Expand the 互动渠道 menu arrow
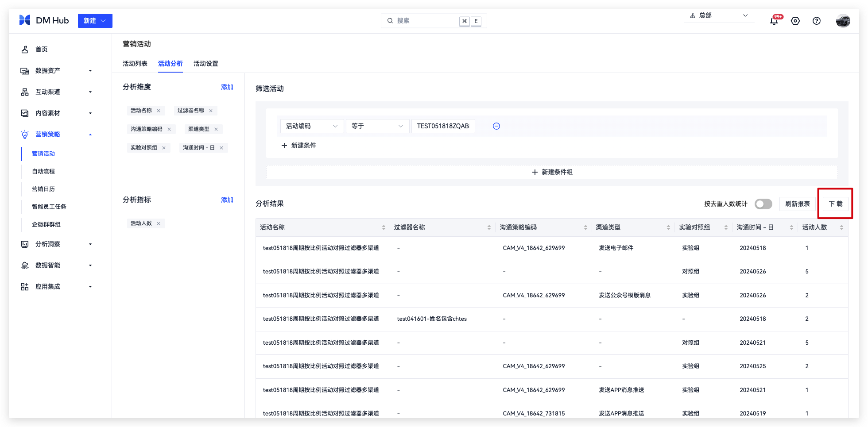The width and height of the screenshot is (868, 427). point(90,92)
